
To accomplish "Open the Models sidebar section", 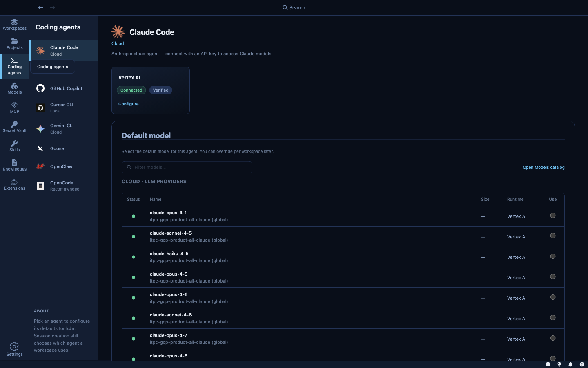I will point(14,88).
